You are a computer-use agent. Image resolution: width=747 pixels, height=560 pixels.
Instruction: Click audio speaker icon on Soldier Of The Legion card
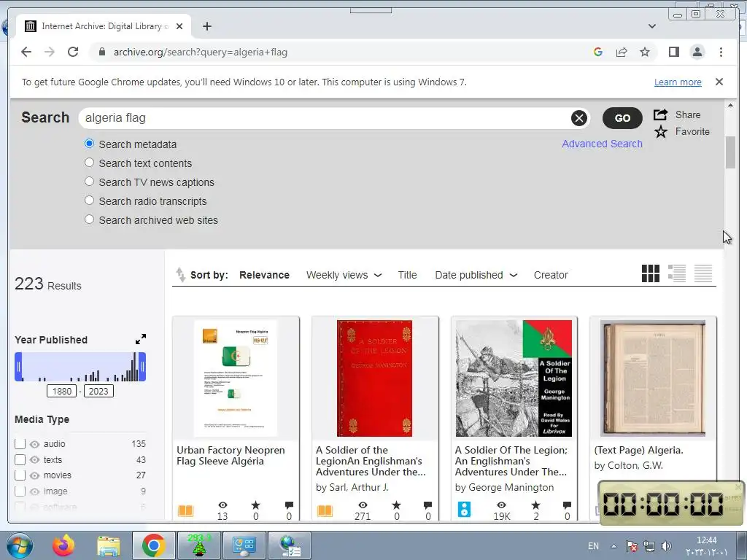[x=464, y=509]
